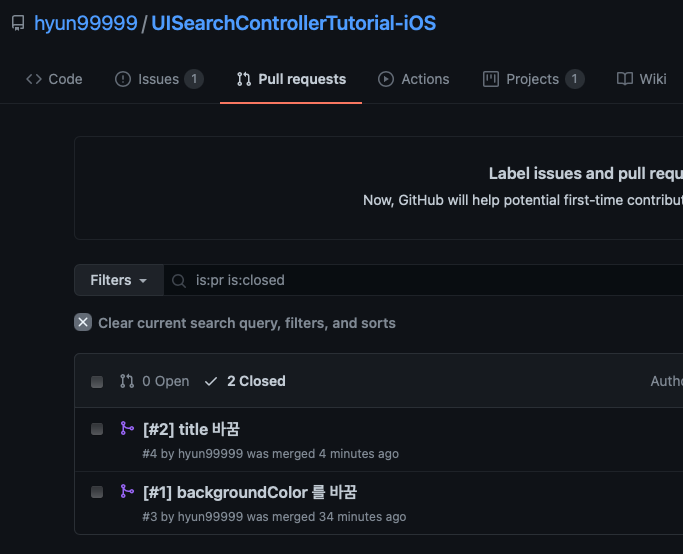Open the Pull requests tab
This screenshot has height=554, width=683.
[291, 79]
